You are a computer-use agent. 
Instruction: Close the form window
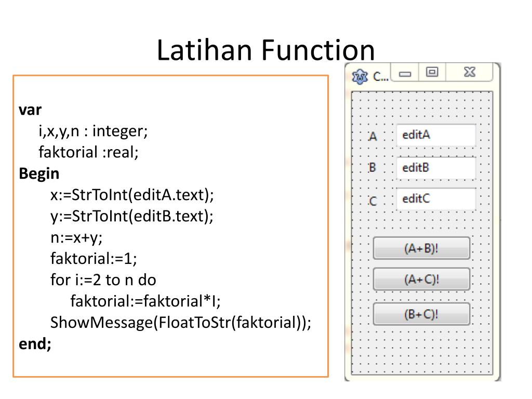point(470,72)
